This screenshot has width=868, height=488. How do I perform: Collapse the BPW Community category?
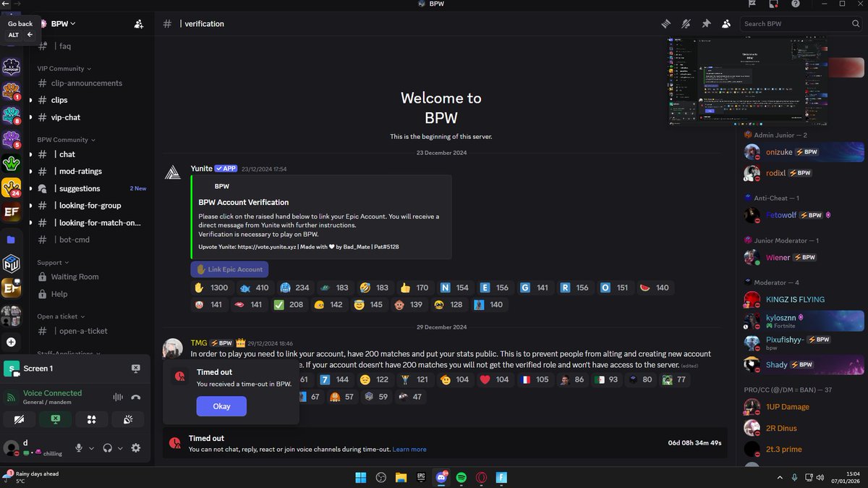pos(66,140)
